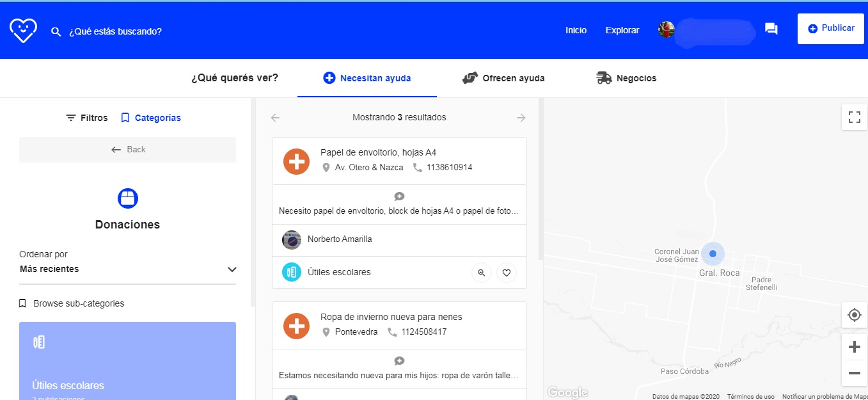
Task: Open the chat messages icon
Action: tap(771, 29)
